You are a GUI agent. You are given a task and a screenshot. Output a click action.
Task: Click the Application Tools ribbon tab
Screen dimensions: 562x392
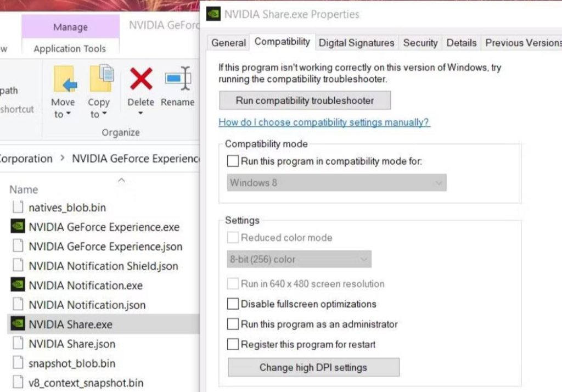coord(70,48)
